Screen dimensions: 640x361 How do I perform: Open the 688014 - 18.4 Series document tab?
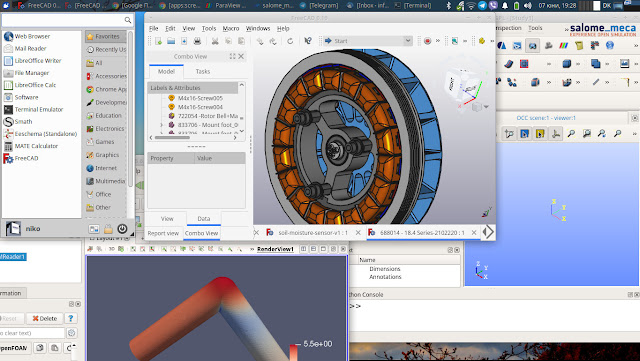[x=422, y=232]
